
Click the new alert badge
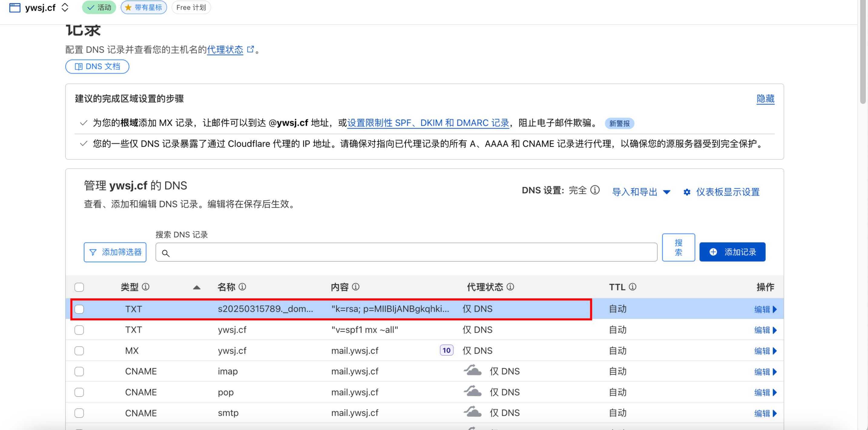[x=619, y=123]
